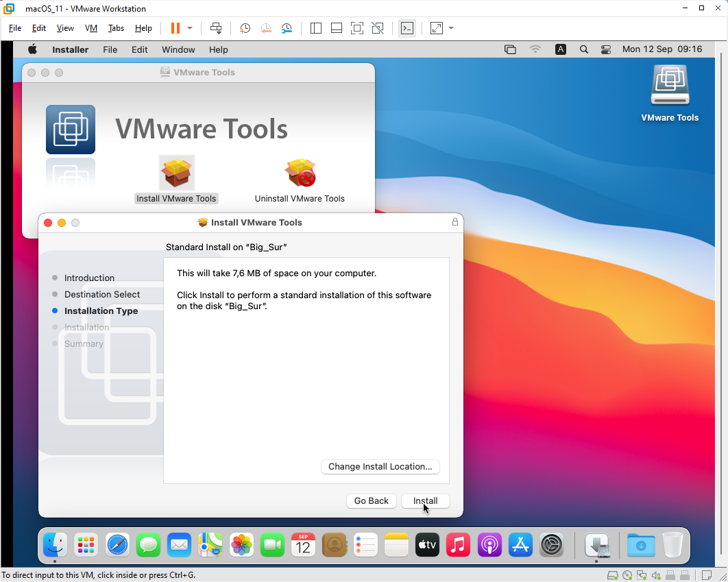Click the lock icon in installer title bar
The width and height of the screenshot is (728, 582).
pos(455,222)
